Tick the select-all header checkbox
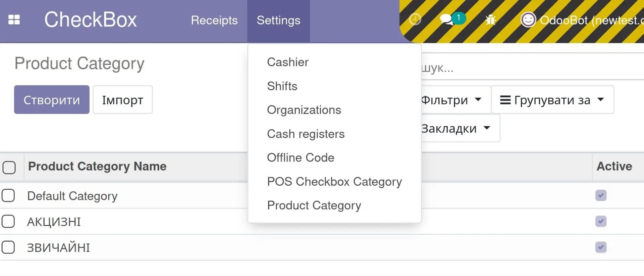 [9, 167]
